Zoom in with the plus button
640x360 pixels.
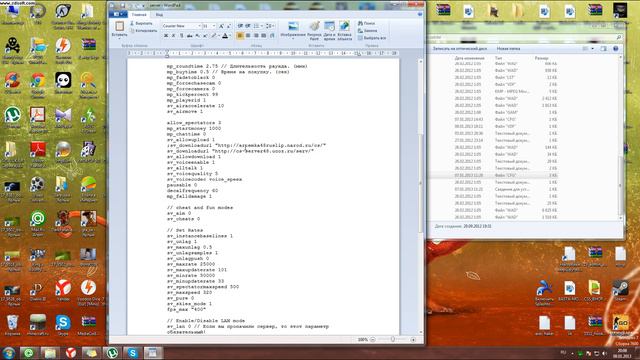(413, 339)
